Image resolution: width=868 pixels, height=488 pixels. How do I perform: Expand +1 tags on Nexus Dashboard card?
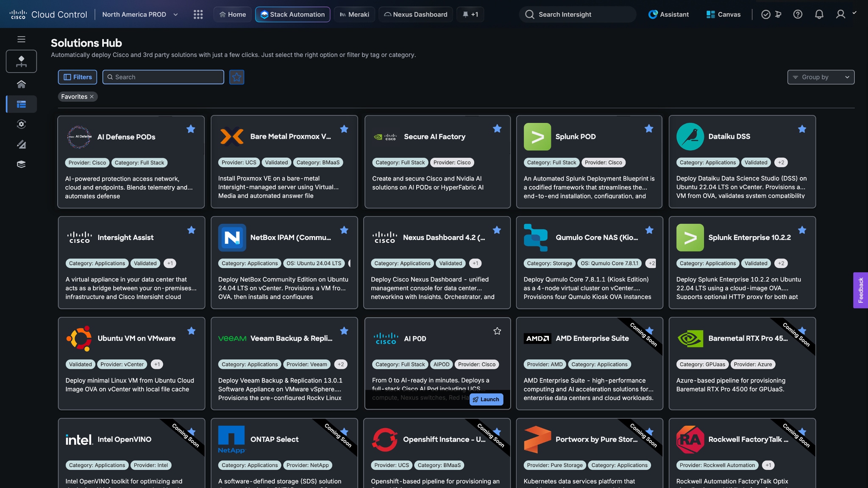tap(475, 263)
